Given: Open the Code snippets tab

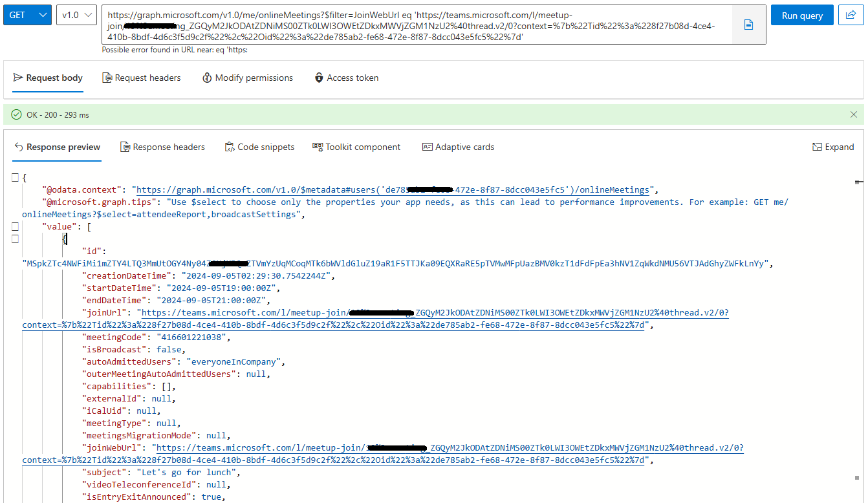Looking at the screenshot, I should 259,147.
